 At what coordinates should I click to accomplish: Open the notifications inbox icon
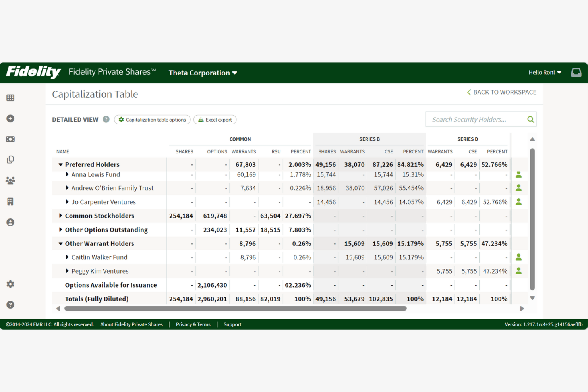click(x=576, y=72)
